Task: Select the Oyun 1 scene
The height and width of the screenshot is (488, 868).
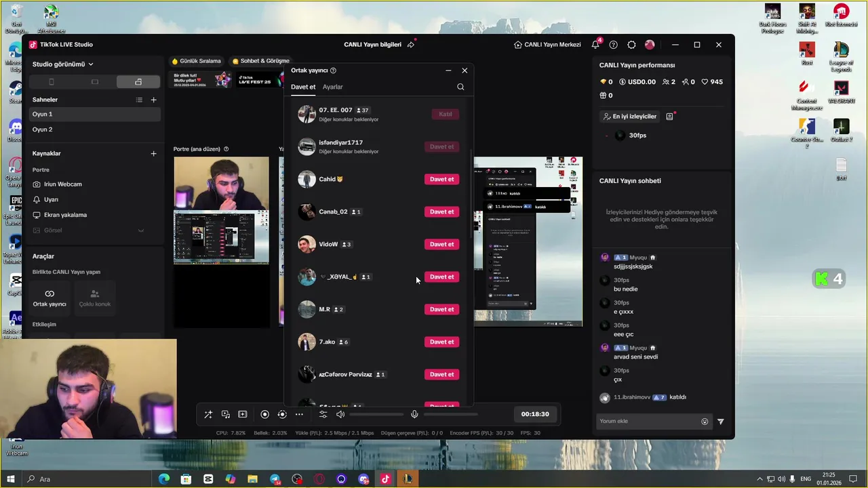Action: pyautogui.click(x=95, y=114)
